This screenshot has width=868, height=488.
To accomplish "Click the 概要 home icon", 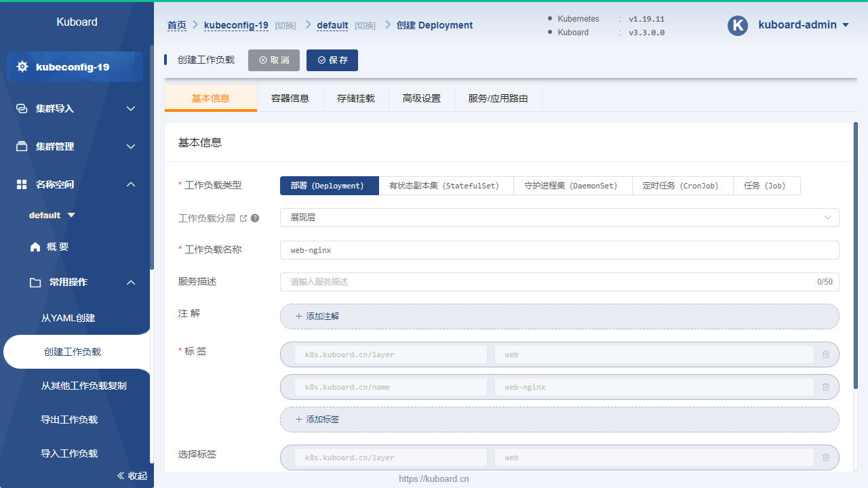I will (35, 247).
